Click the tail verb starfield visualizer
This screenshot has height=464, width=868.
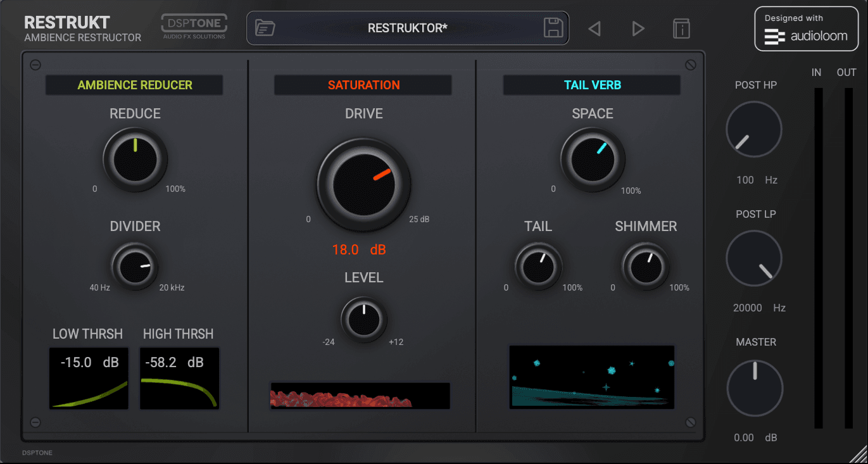(x=592, y=377)
